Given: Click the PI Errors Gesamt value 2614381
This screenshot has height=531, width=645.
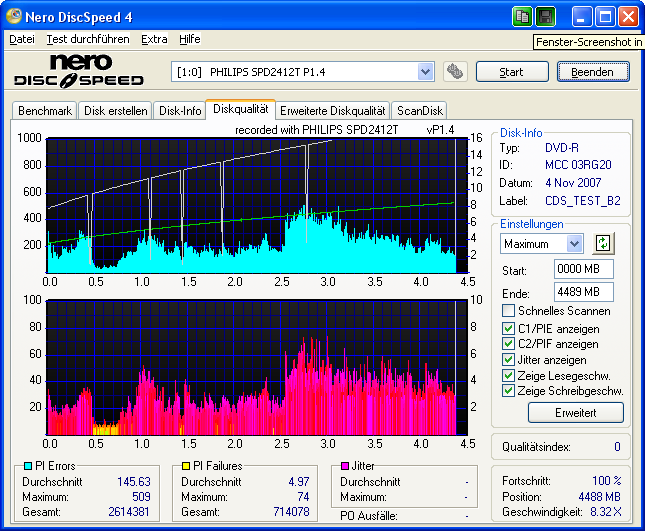Looking at the screenshot, I should pyautogui.click(x=129, y=512).
